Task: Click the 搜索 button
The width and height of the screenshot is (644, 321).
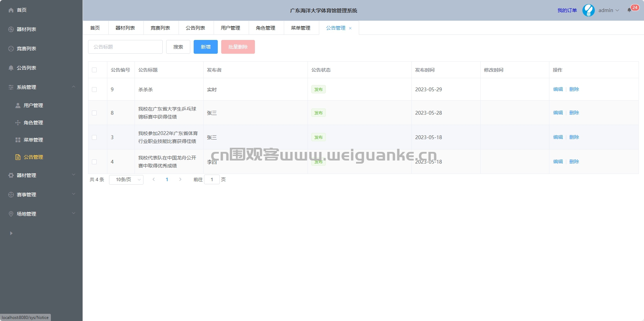Action: [x=178, y=47]
